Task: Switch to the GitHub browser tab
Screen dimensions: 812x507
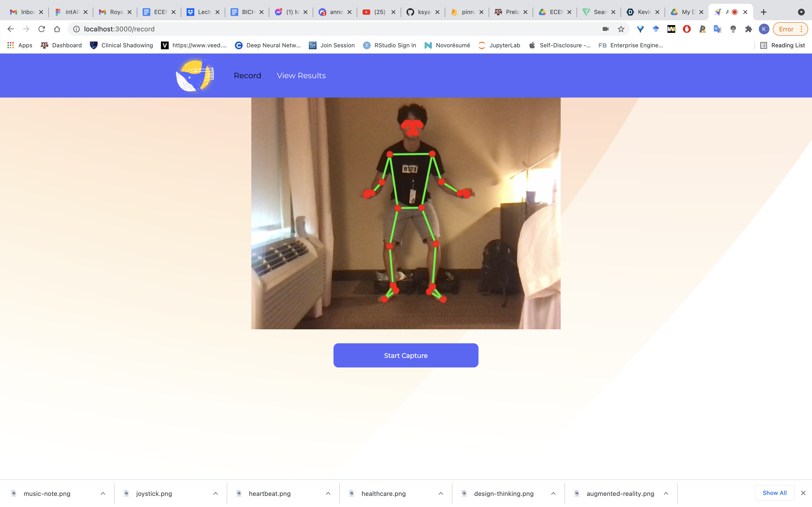Action: pos(420,12)
